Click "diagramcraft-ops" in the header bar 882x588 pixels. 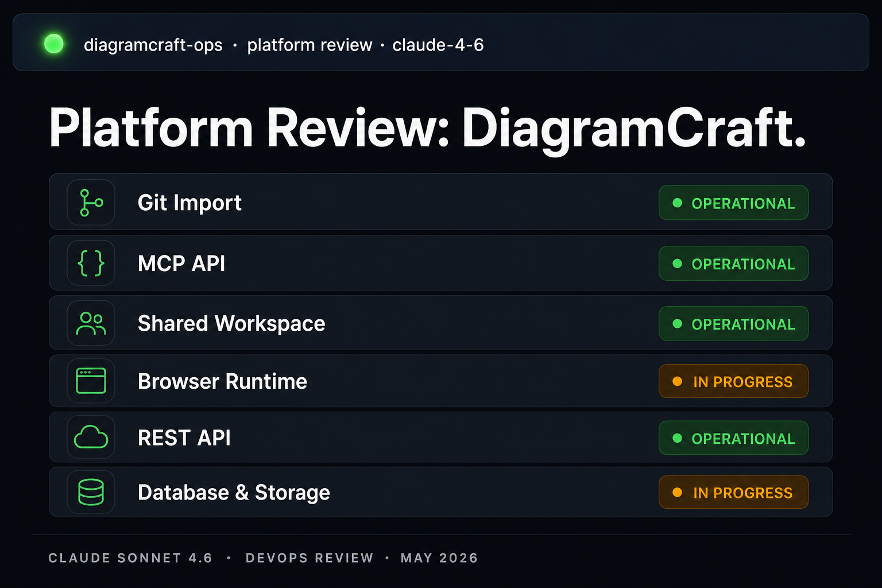[153, 45]
